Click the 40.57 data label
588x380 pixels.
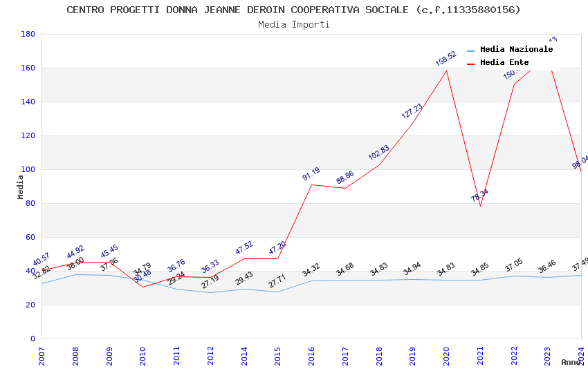pos(41,260)
